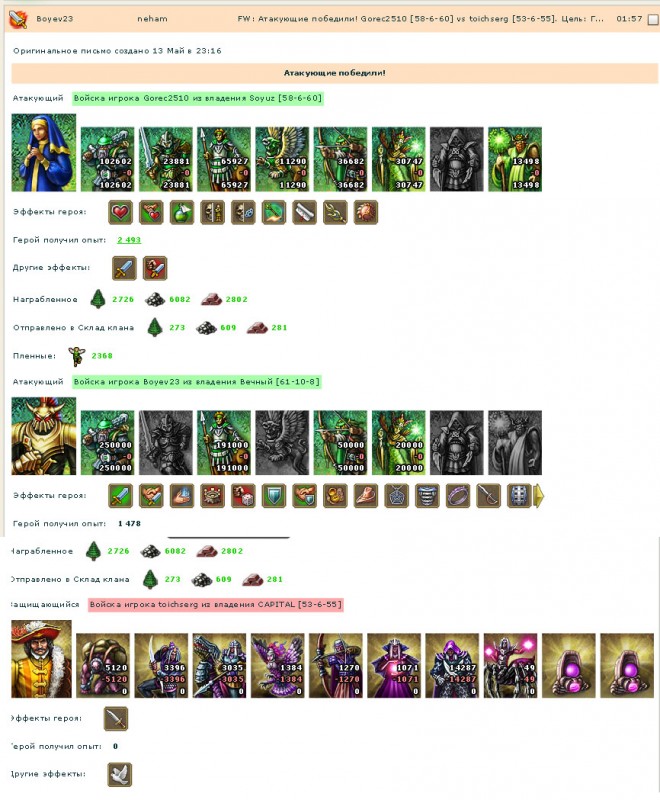Click the prisoners icon next to 2368
This screenshot has width=660, height=800.
pos(77,356)
